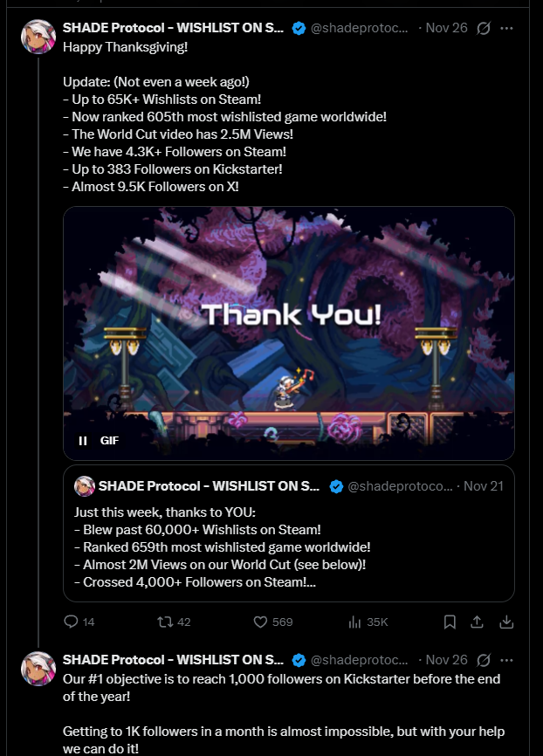Open the Nov 21 timestamp in quoted post
This screenshot has height=756, width=543.
click(x=484, y=486)
